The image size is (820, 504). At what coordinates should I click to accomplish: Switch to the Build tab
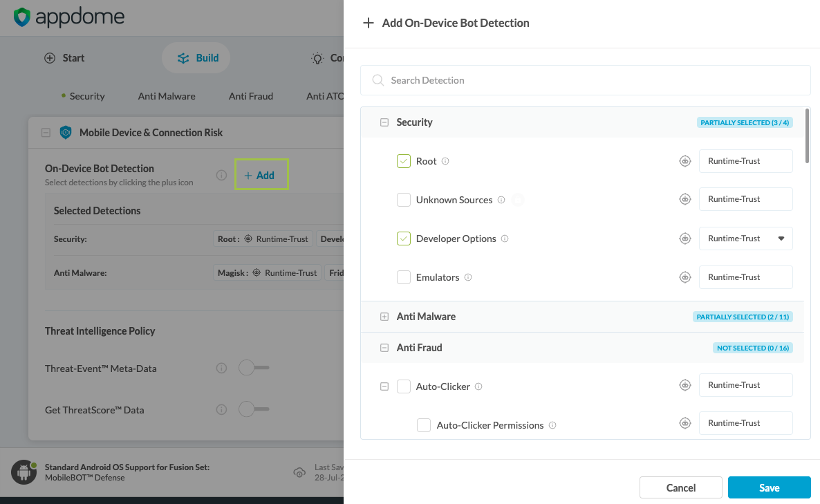point(196,58)
